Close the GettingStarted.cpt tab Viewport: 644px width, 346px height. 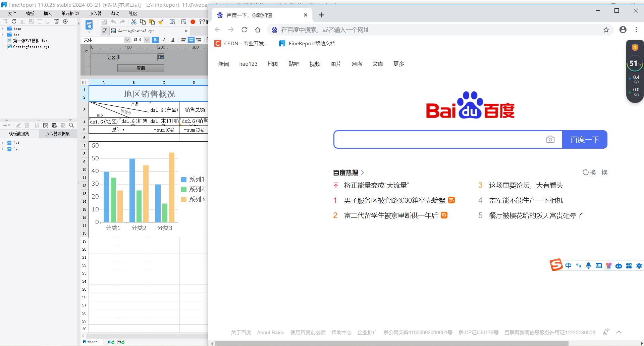coord(186,31)
